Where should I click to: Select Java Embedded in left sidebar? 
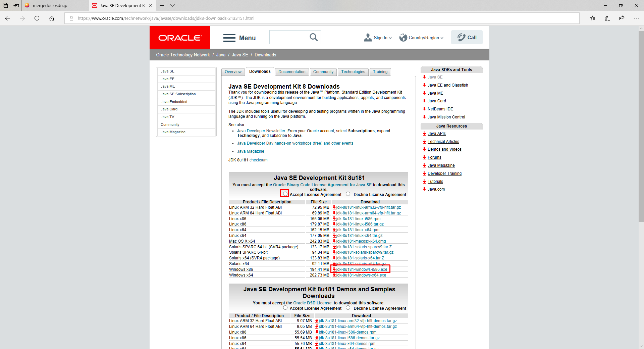(x=186, y=102)
